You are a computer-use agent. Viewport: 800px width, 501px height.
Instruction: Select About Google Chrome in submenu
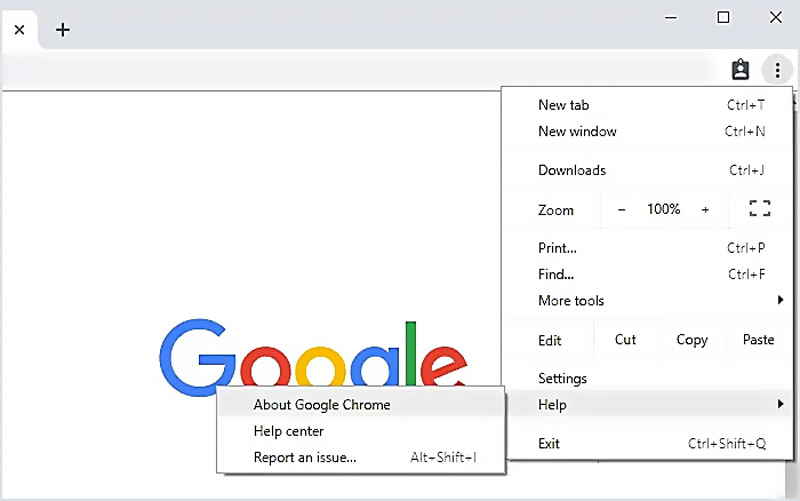pyautogui.click(x=322, y=405)
